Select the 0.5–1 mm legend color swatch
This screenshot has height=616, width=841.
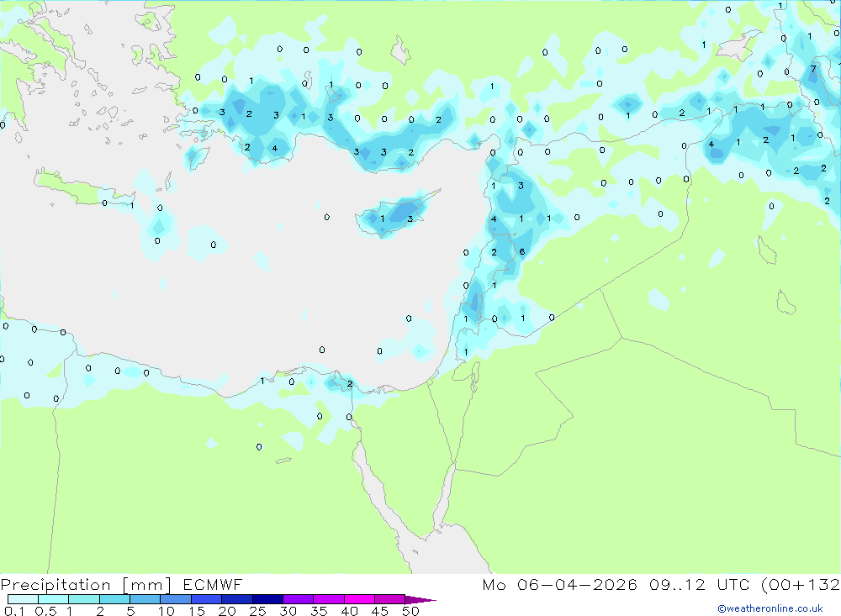tap(54, 599)
